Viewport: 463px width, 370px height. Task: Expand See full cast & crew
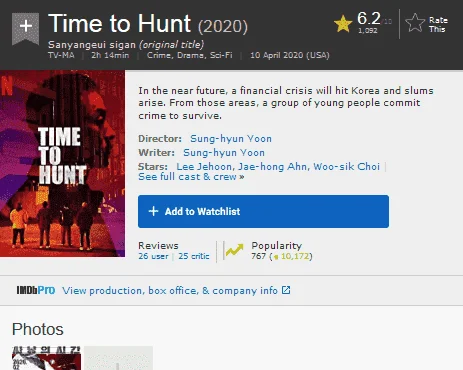point(191,177)
